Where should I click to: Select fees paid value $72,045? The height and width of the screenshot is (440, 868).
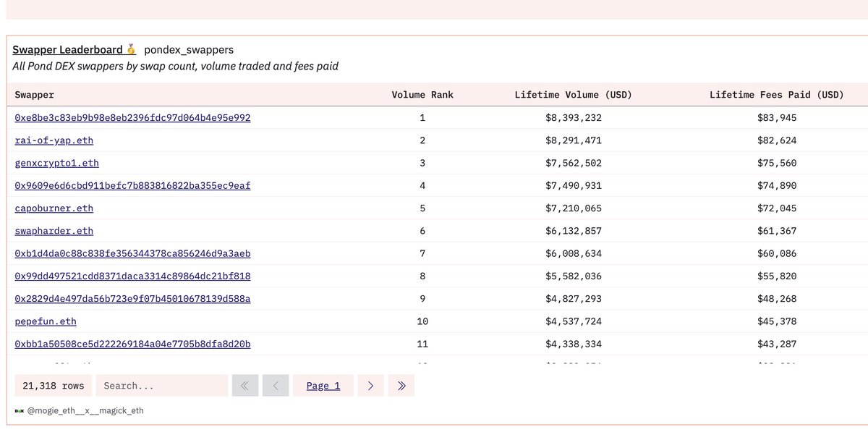[777, 208]
